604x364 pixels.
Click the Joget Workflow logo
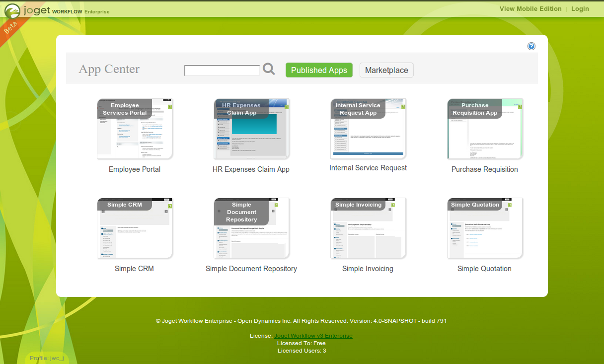57,10
